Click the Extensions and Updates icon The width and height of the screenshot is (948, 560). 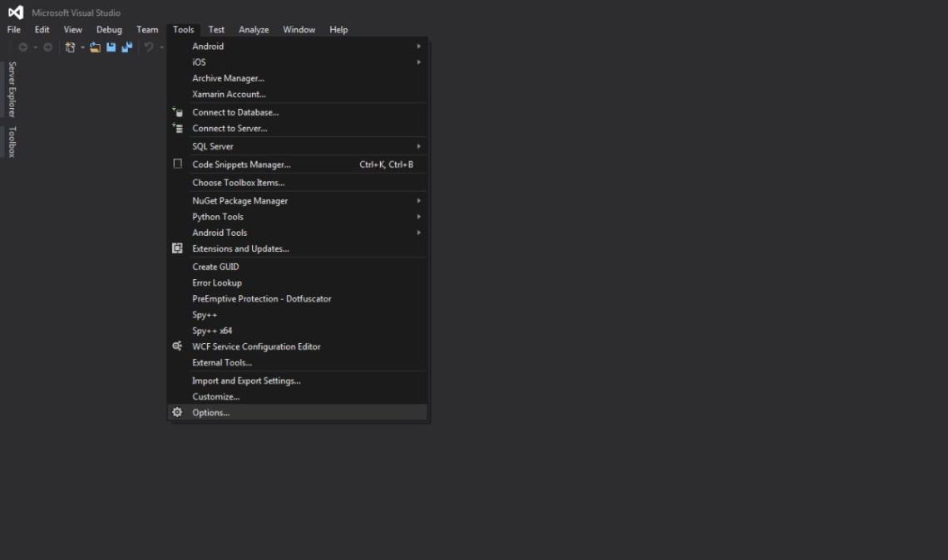click(176, 248)
